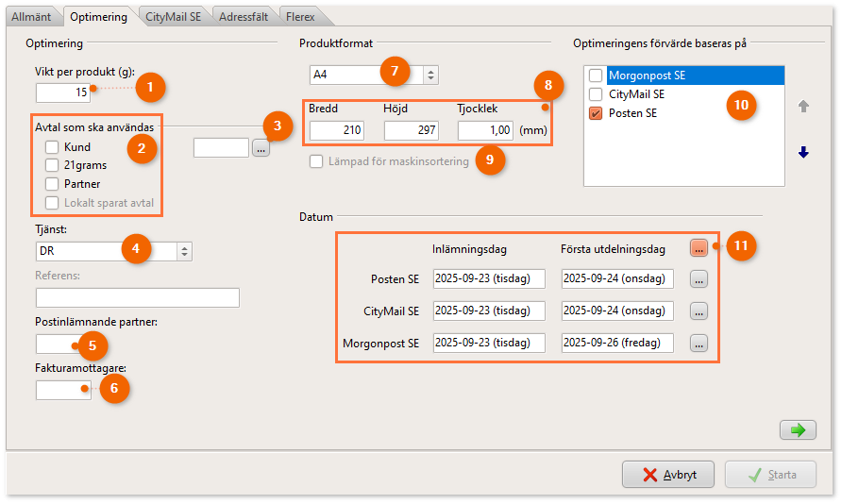Enable the Kund agreement checkbox
Screen dimensions: 842x504
[x=53, y=147]
